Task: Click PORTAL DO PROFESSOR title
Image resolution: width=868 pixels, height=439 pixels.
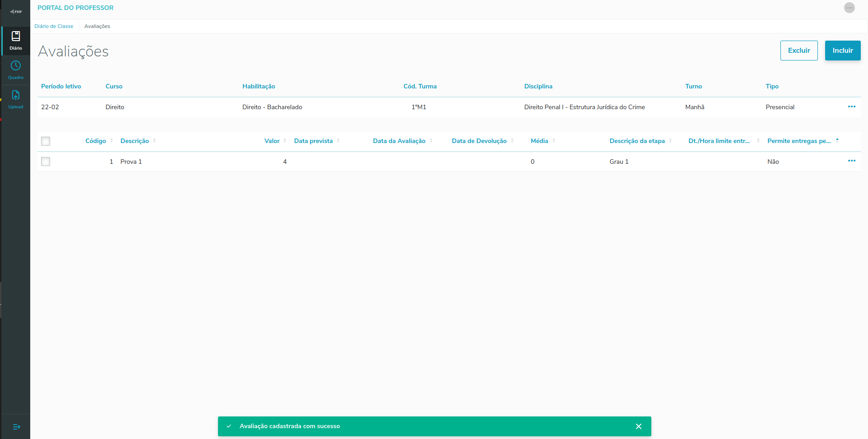Action: coord(75,8)
